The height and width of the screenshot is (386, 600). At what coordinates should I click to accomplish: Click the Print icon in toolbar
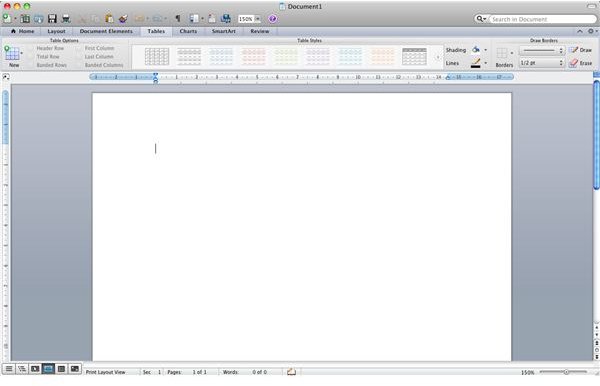tap(66, 18)
